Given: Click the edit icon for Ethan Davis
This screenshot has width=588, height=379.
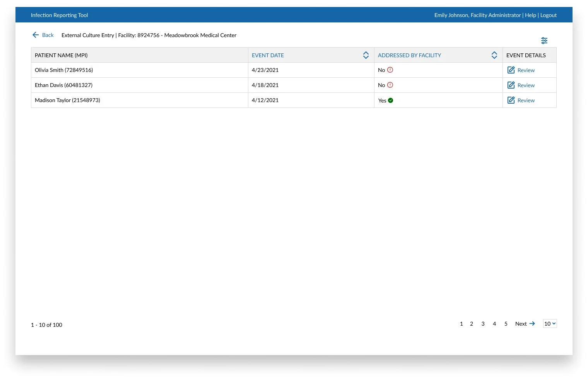Looking at the screenshot, I should tap(511, 85).
